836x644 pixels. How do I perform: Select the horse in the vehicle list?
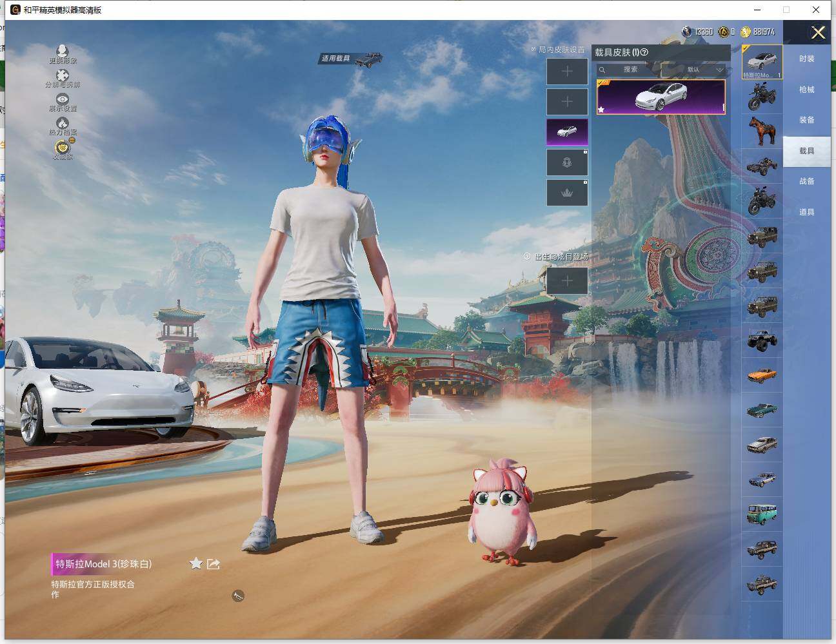point(762,132)
